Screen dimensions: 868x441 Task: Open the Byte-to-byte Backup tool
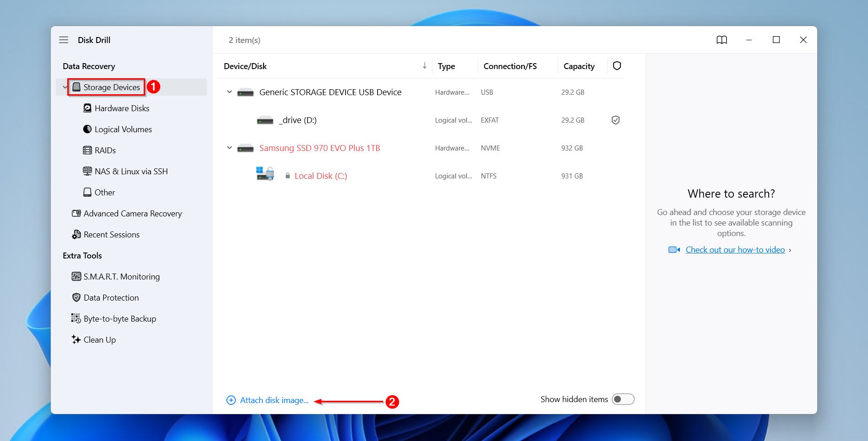120,318
